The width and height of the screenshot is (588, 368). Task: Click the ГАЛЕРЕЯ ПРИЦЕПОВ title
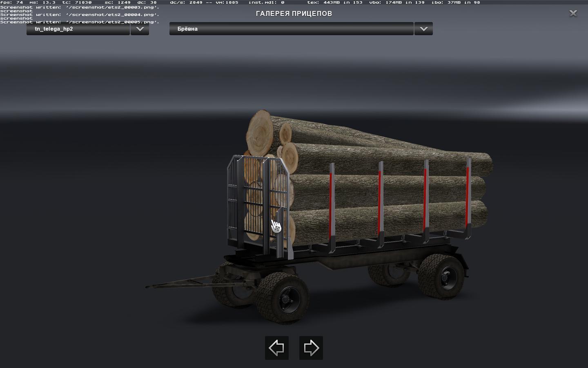click(294, 13)
